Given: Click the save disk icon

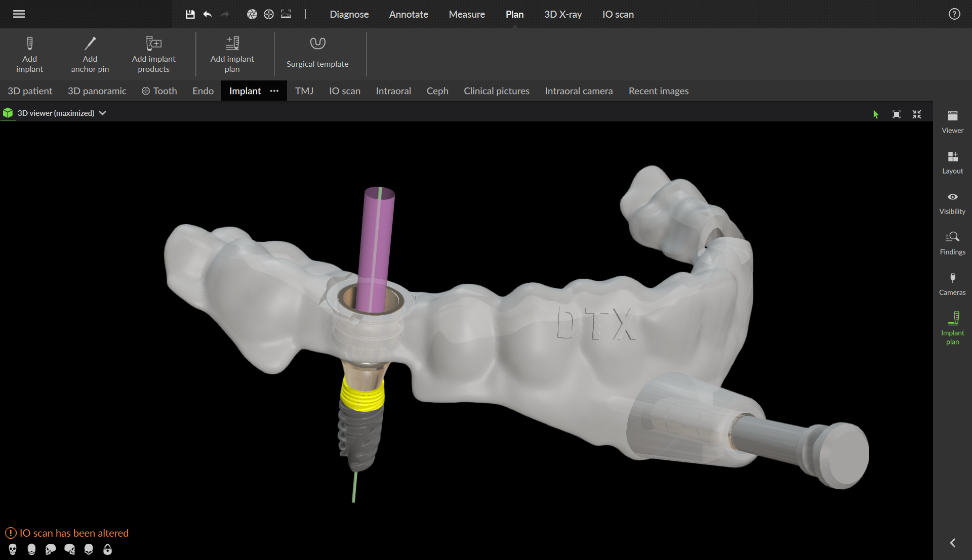Looking at the screenshot, I should (190, 14).
